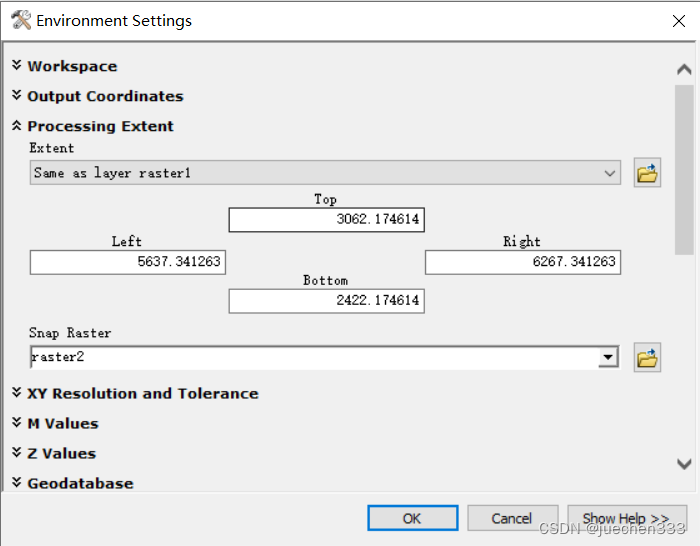Browse for Snap Raster folder icon
This screenshot has height=546, width=700.
(647, 357)
